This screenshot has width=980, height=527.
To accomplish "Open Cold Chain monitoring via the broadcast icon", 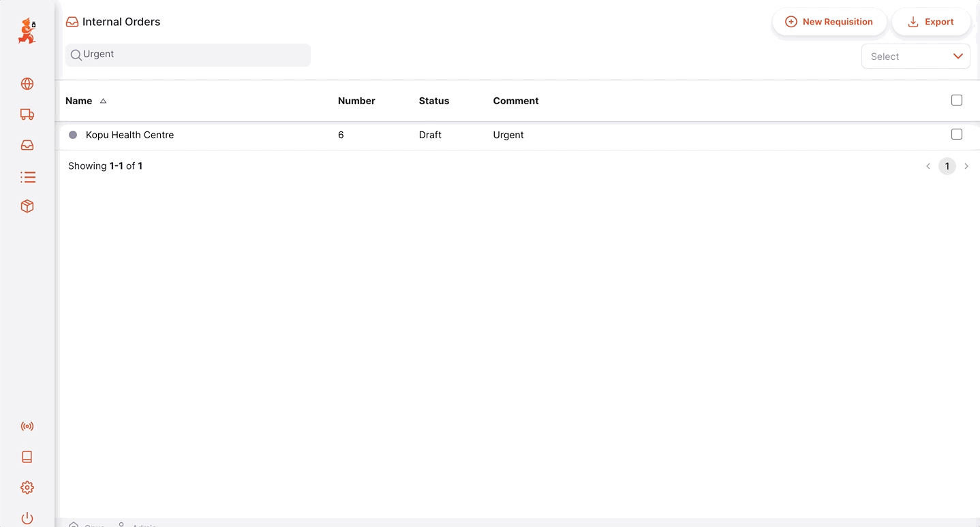I will click(x=27, y=426).
